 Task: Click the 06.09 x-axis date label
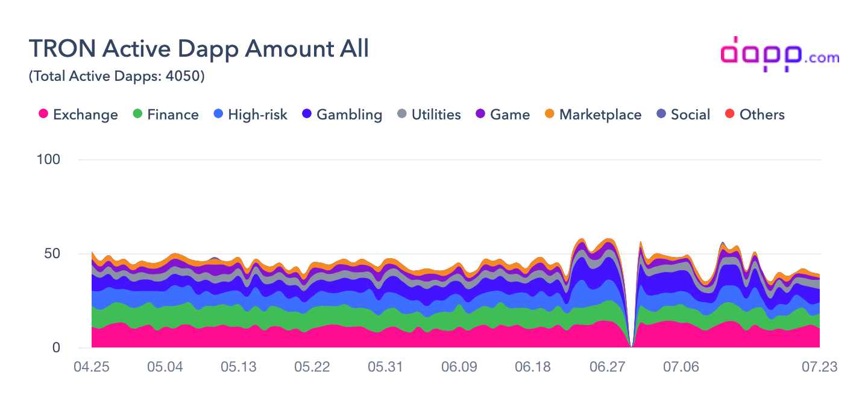(x=459, y=367)
